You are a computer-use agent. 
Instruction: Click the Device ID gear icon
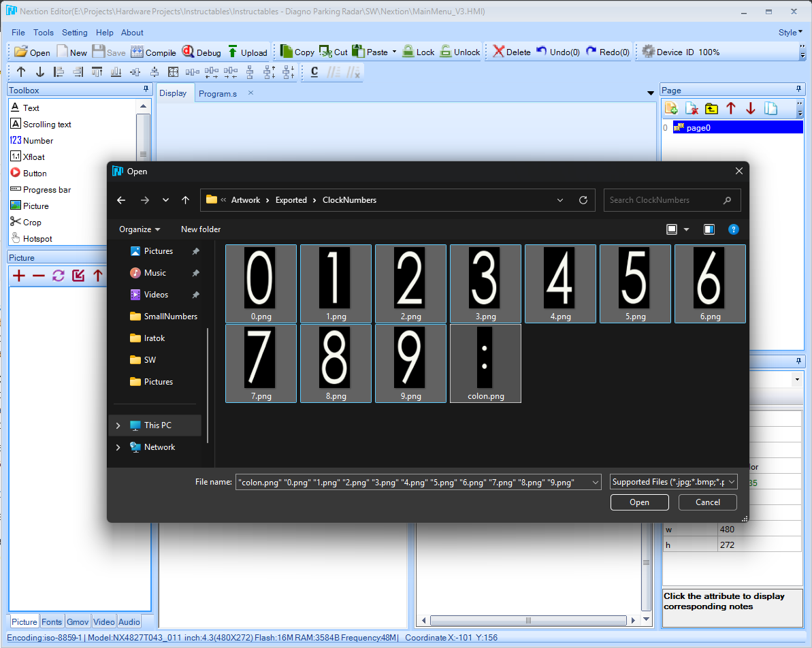coord(649,51)
